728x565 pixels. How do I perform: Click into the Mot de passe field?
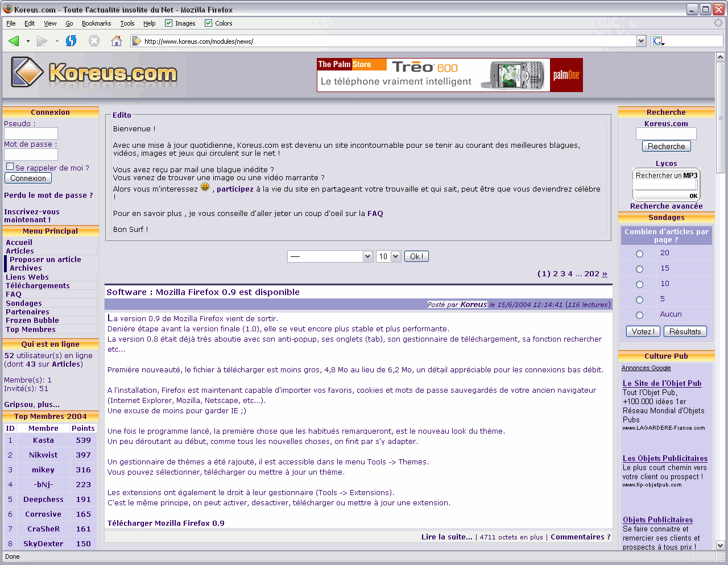tap(31, 155)
